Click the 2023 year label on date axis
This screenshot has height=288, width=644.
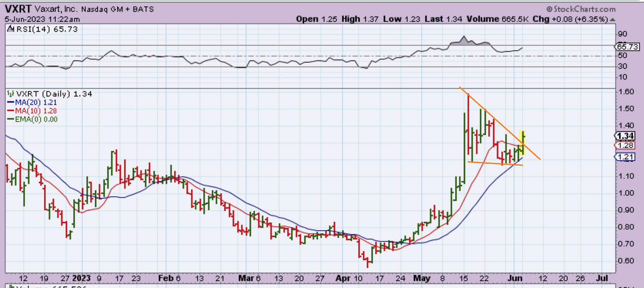(81, 278)
